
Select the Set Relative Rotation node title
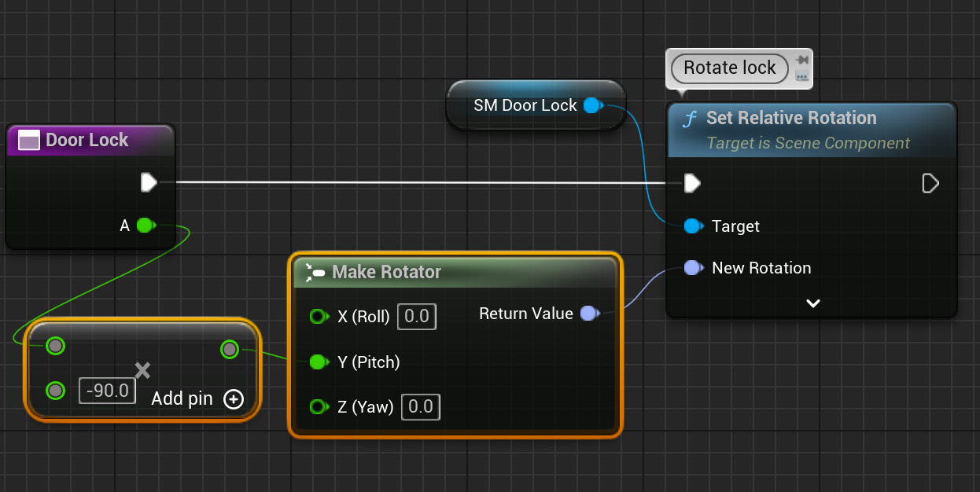pos(791,118)
